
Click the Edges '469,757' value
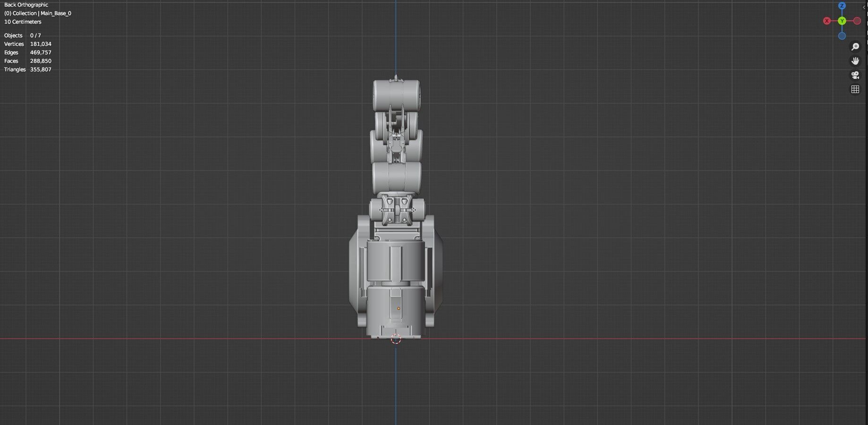click(41, 52)
